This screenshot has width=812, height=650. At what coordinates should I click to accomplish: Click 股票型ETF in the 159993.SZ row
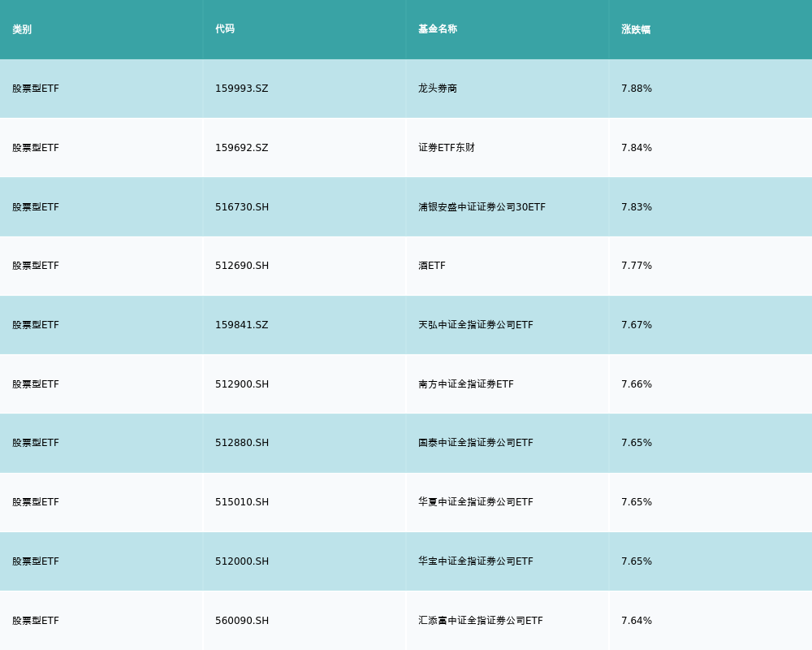pos(36,89)
